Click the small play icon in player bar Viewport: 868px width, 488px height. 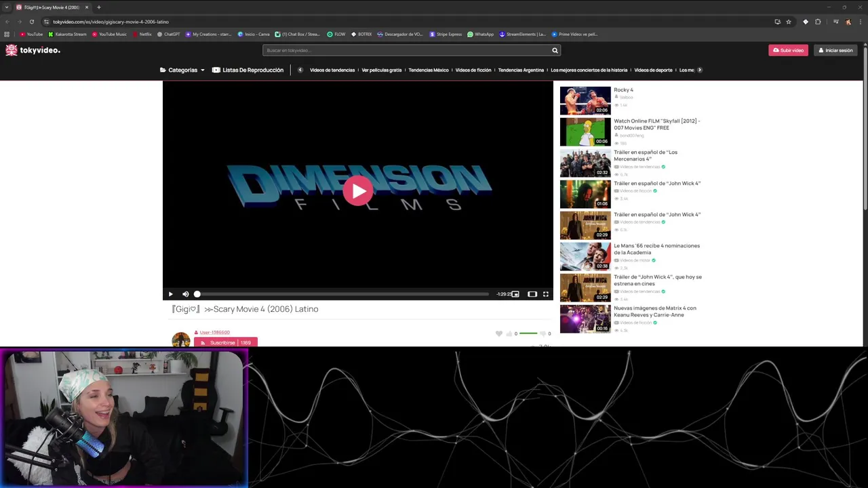[170, 294]
